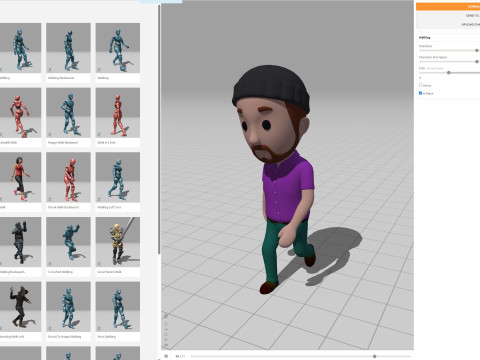Click the animation timeline scrubber handle

375,356
